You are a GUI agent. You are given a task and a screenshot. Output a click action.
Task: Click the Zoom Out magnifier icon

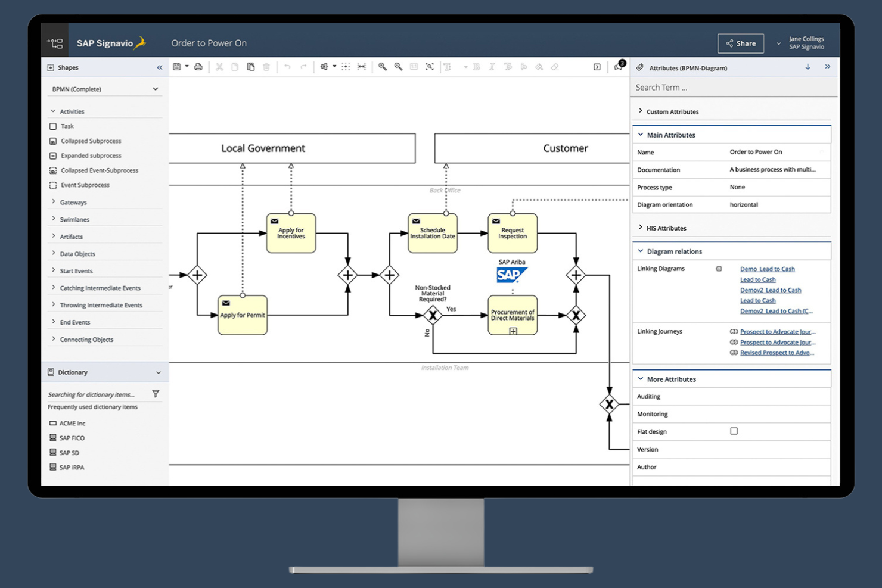pyautogui.click(x=398, y=66)
